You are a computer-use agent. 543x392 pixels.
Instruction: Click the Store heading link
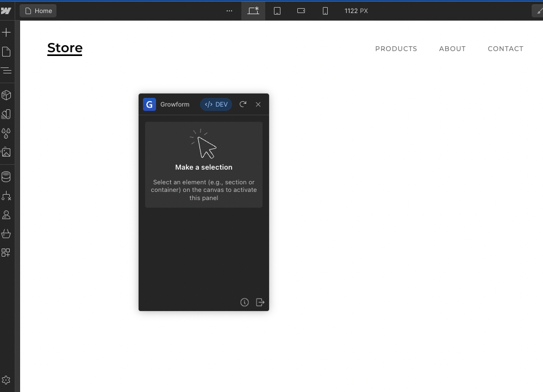[65, 48]
